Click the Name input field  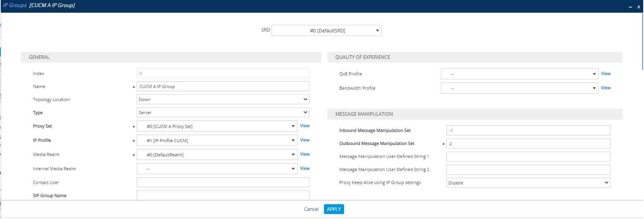[223, 86]
